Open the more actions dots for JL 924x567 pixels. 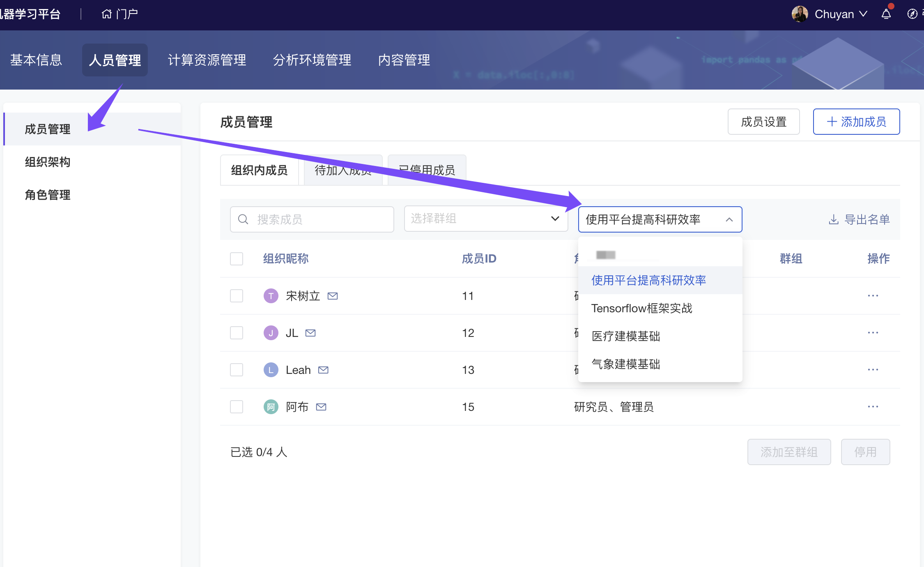point(873,332)
